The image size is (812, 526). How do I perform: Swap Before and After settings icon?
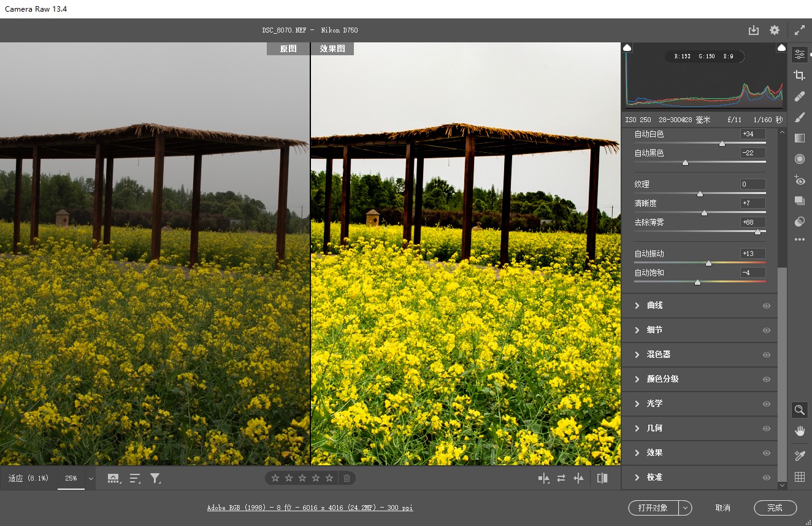click(561, 478)
